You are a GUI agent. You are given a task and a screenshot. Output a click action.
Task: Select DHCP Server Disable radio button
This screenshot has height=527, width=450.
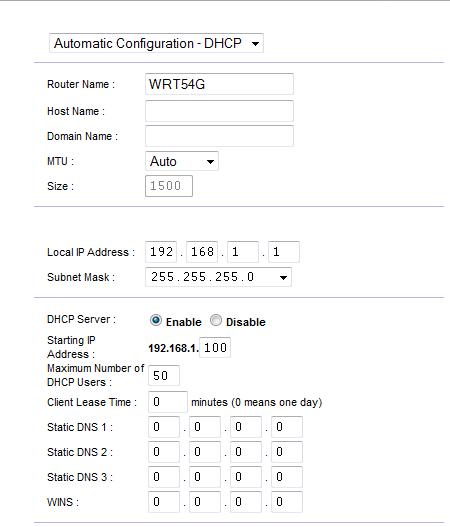216,321
